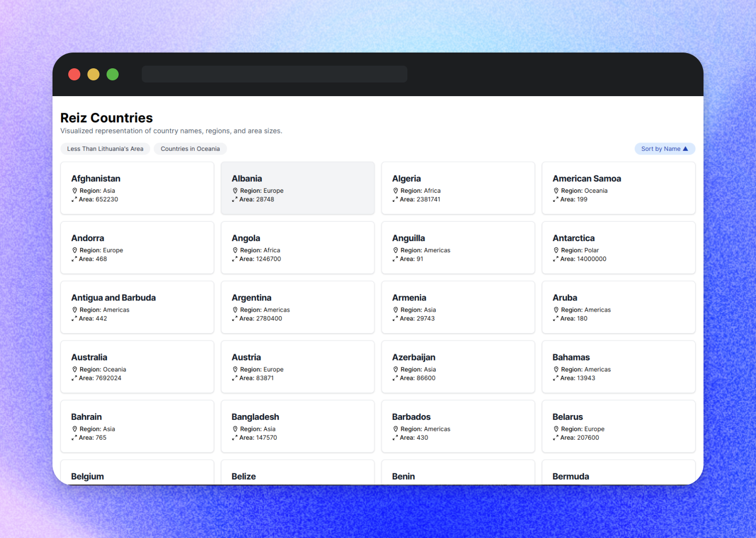The image size is (756, 538).
Task: Click the location pin icon on Afghanistan's card
Action: (75, 190)
